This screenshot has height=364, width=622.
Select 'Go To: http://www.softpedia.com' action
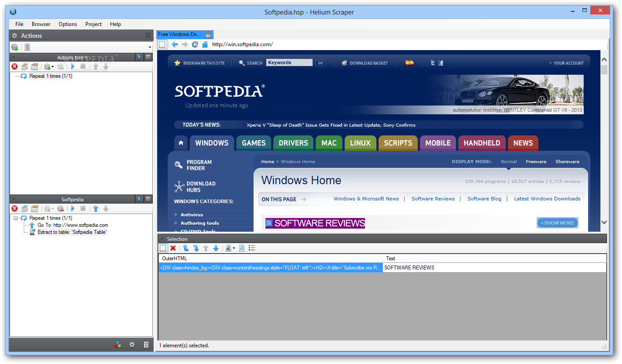(73, 225)
